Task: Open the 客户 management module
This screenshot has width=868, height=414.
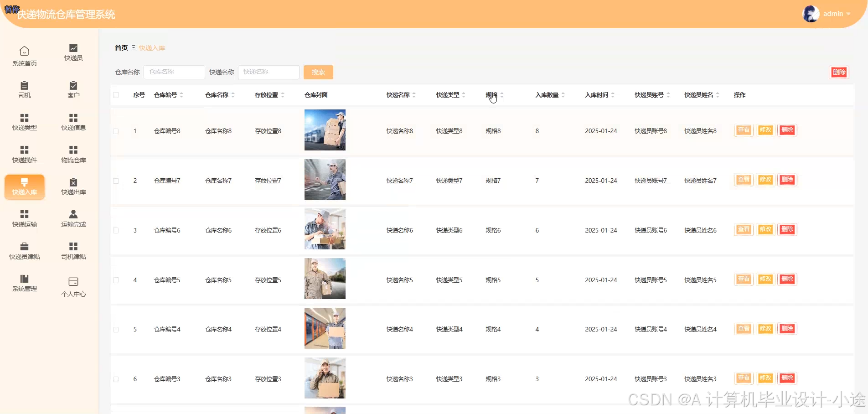Action: (73, 90)
